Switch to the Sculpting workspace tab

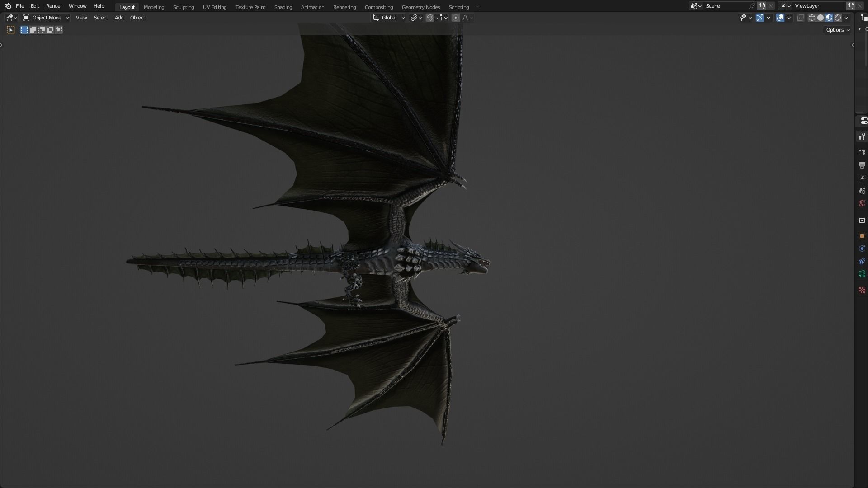(x=183, y=7)
